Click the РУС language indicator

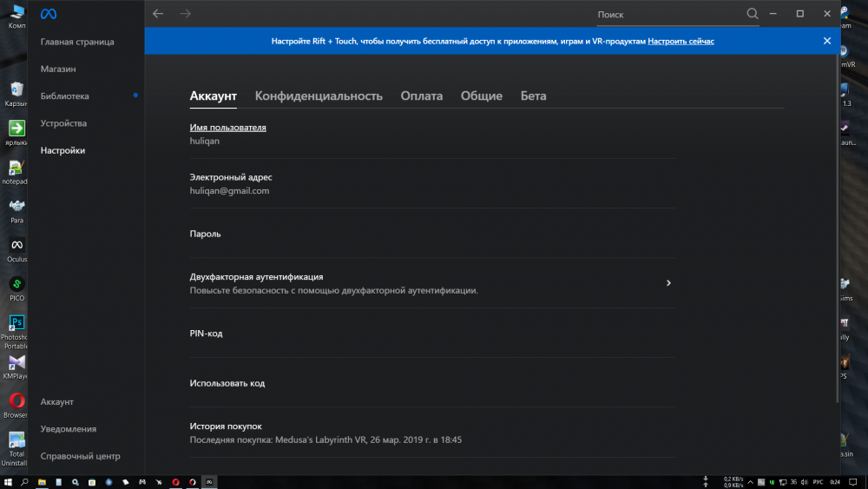(x=818, y=482)
